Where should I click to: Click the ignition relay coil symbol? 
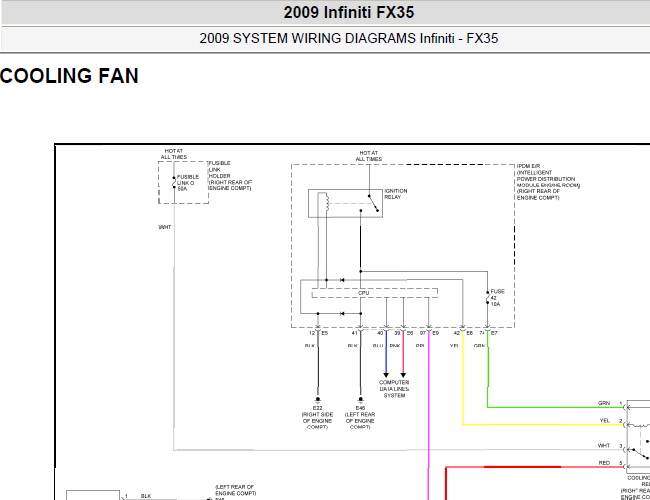327,202
